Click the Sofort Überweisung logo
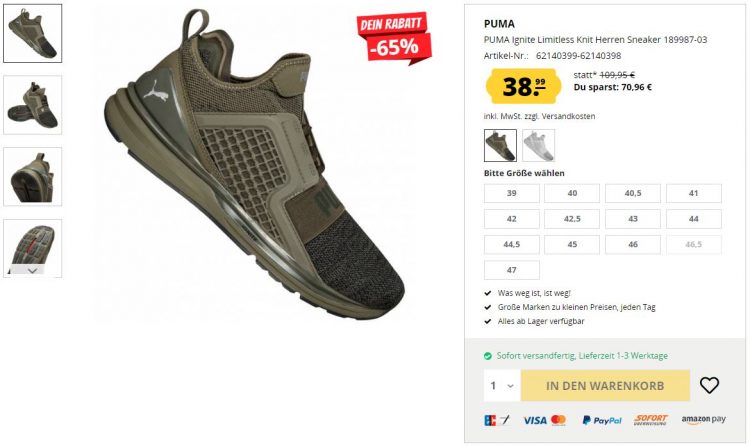 [x=651, y=420]
